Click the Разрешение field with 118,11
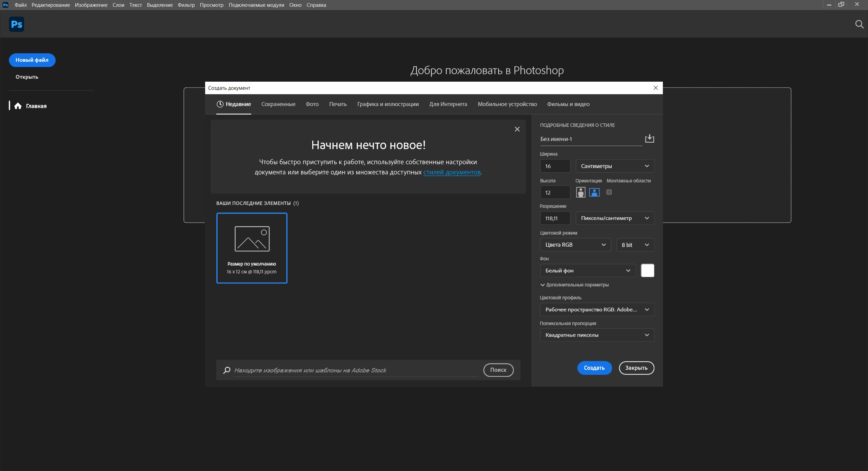The height and width of the screenshot is (471, 868). 555,218
